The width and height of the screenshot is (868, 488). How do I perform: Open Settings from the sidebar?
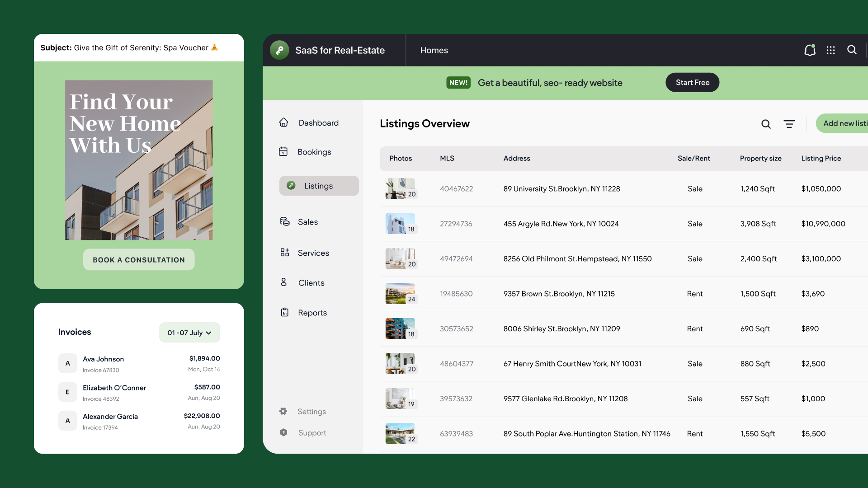pyautogui.click(x=311, y=411)
